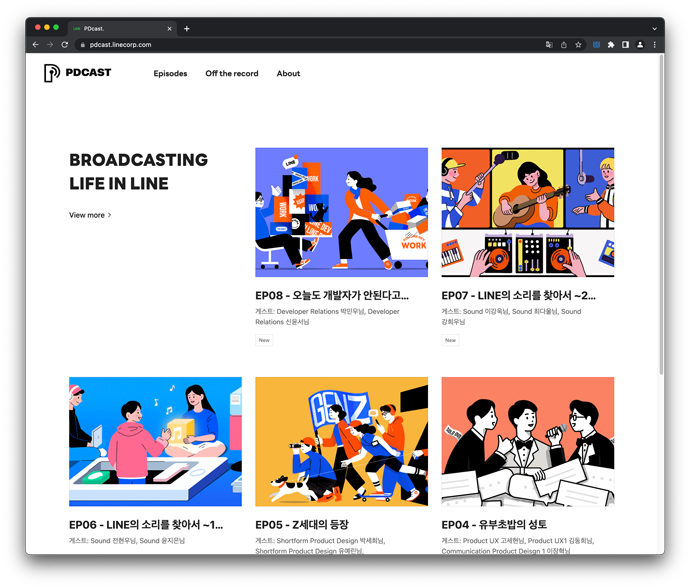Click the EP06 guest description text

pyautogui.click(x=127, y=540)
